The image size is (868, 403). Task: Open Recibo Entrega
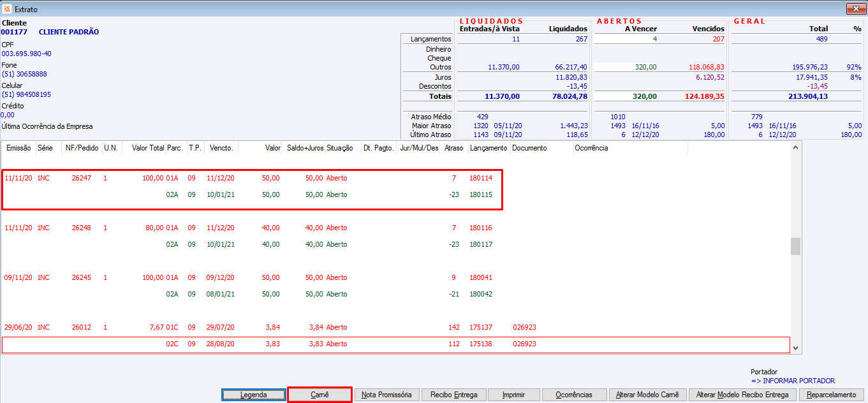453,395
